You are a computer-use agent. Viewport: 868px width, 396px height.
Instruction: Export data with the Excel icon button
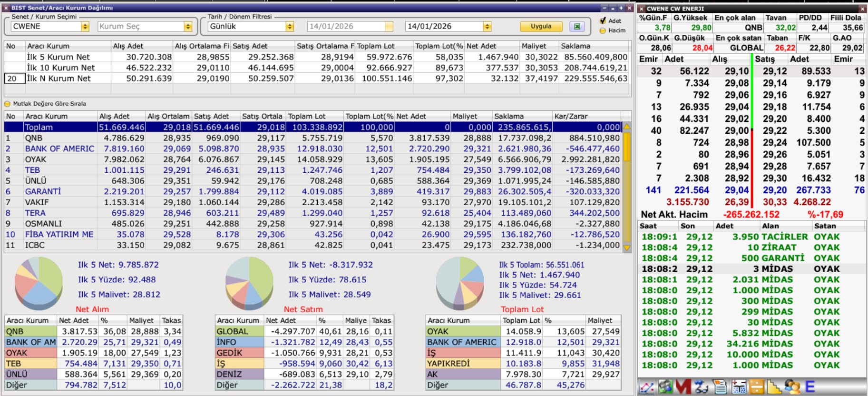click(x=577, y=27)
